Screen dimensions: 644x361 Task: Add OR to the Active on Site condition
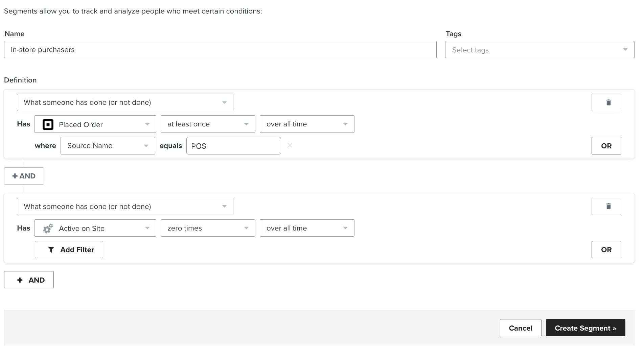coord(606,249)
